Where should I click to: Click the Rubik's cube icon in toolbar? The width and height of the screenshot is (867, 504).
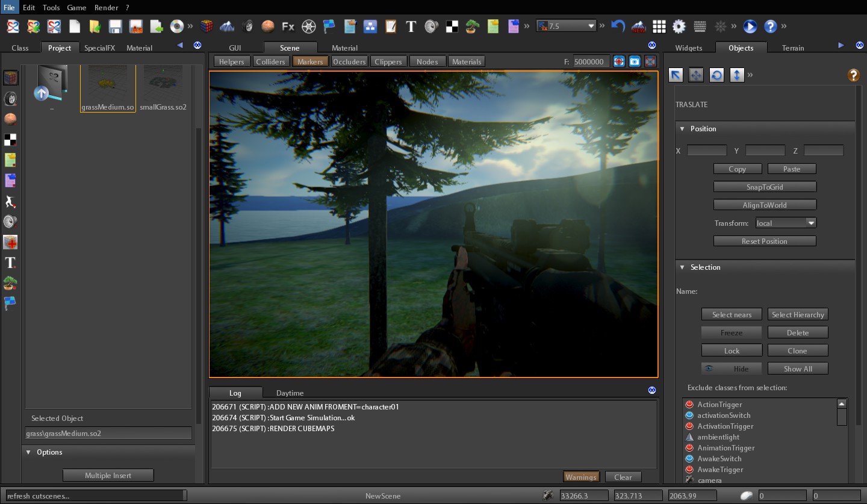tap(207, 26)
